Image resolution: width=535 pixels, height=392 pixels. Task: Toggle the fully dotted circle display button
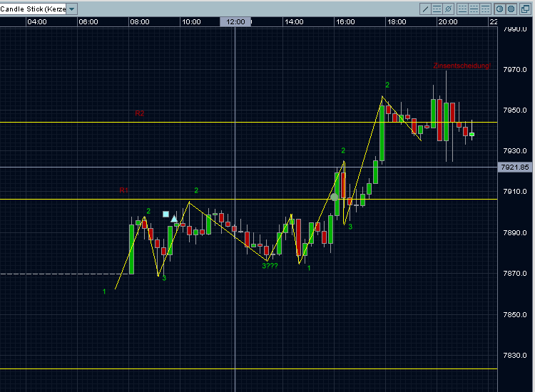coord(511,9)
